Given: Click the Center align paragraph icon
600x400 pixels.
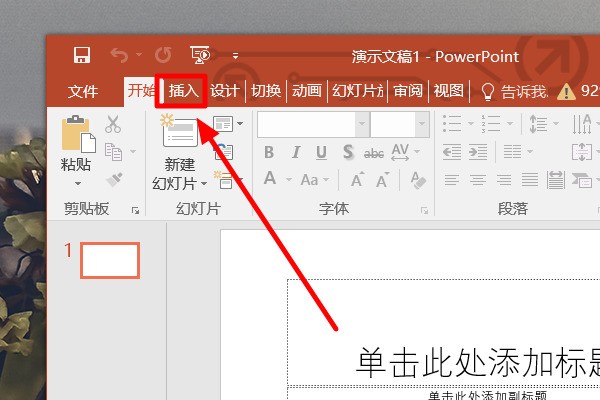Looking at the screenshot, I should pyautogui.click(x=478, y=180).
